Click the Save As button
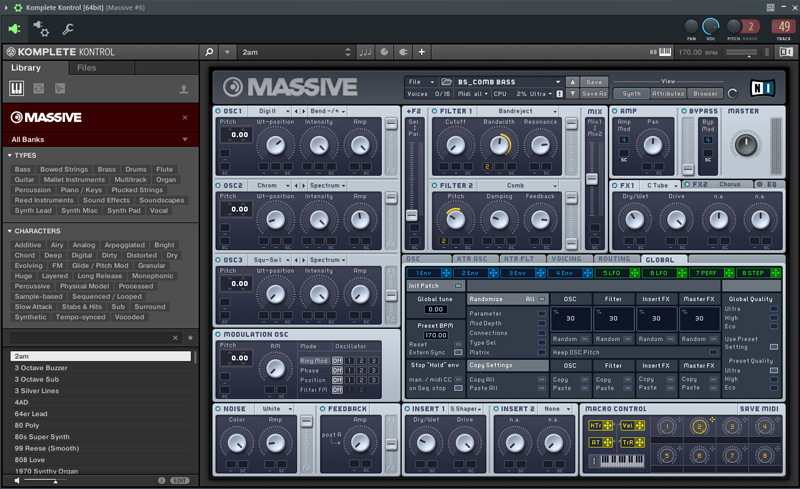 (594, 93)
